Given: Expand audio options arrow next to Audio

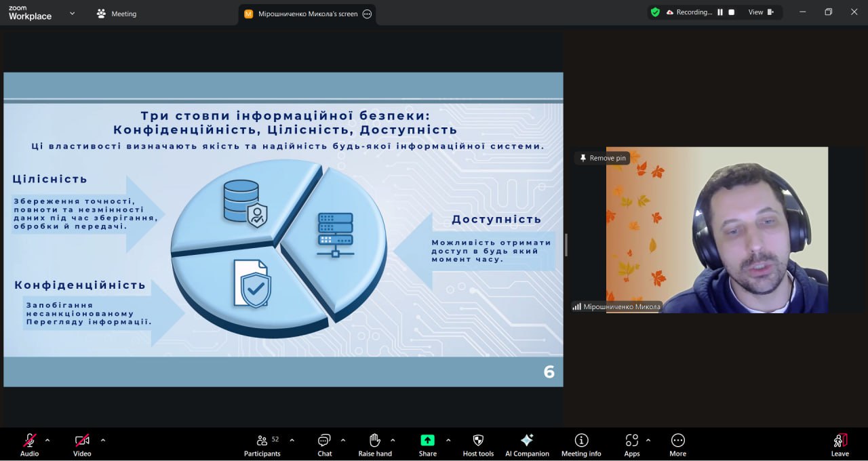Looking at the screenshot, I should (x=47, y=440).
